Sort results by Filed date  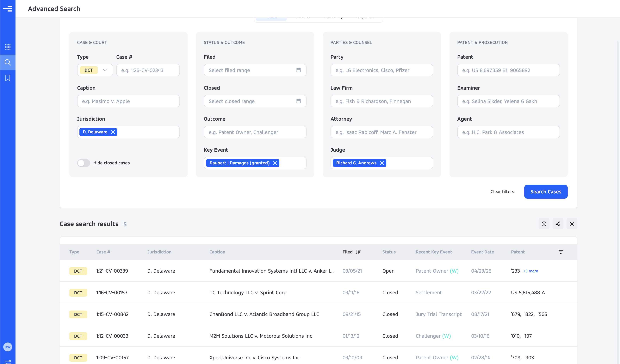tap(352, 252)
